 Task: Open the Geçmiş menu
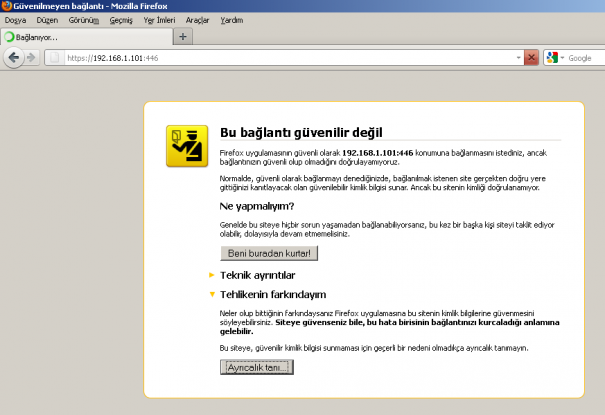point(121,20)
